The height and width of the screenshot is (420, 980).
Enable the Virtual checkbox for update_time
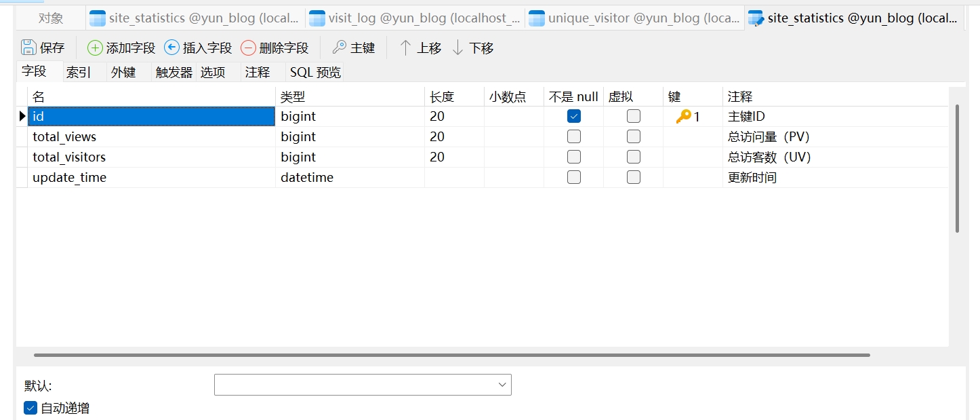[x=634, y=178]
